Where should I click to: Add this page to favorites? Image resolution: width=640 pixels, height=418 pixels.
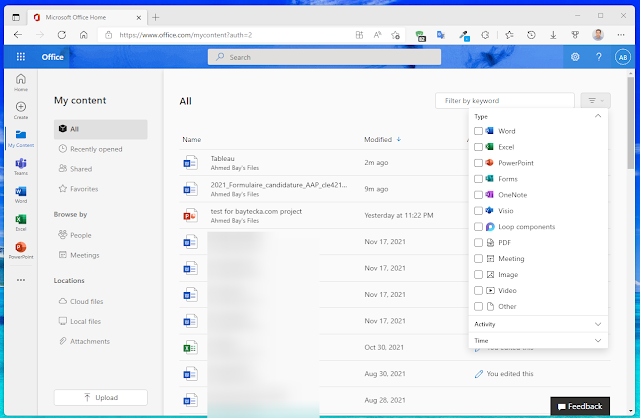click(x=395, y=35)
